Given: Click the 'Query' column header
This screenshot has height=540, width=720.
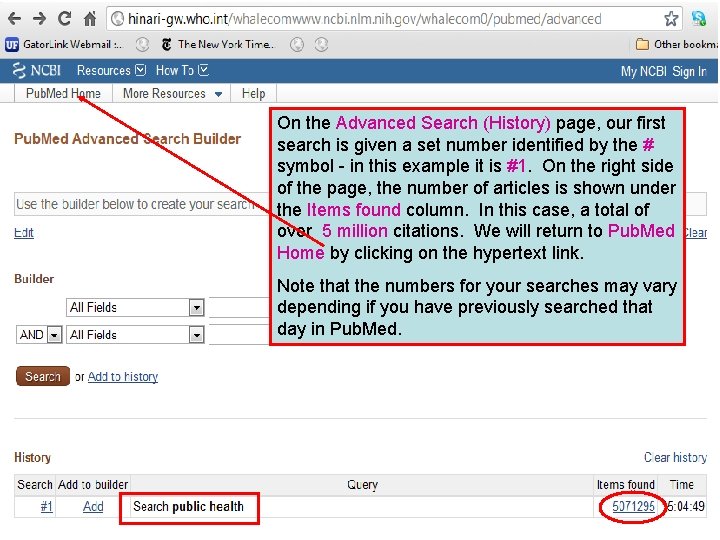Looking at the screenshot, I should [362, 484].
